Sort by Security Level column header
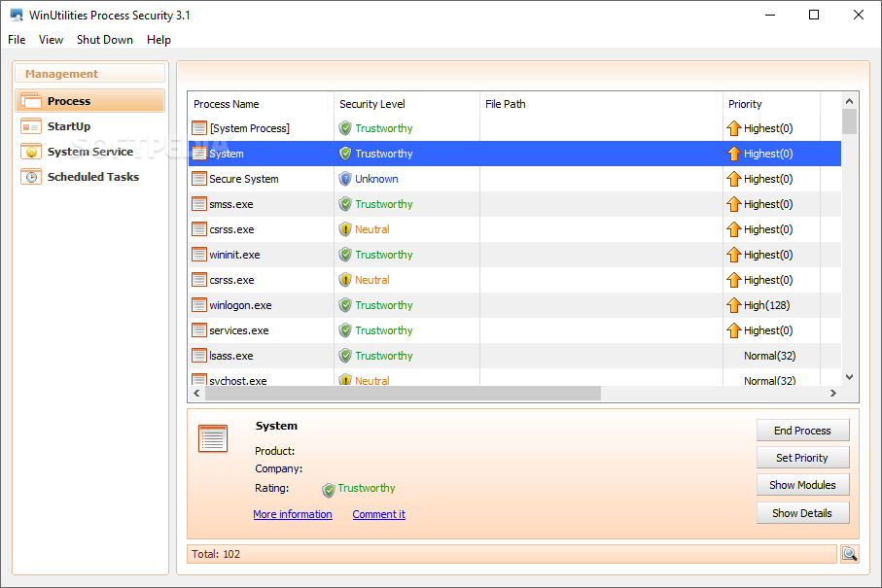 (406, 104)
